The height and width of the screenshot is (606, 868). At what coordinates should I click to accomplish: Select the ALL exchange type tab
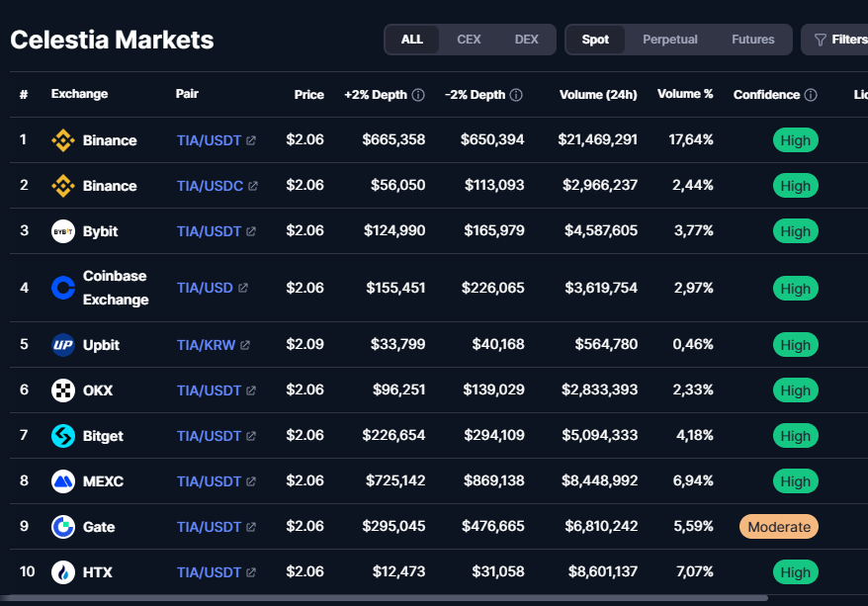click(412, 40)
